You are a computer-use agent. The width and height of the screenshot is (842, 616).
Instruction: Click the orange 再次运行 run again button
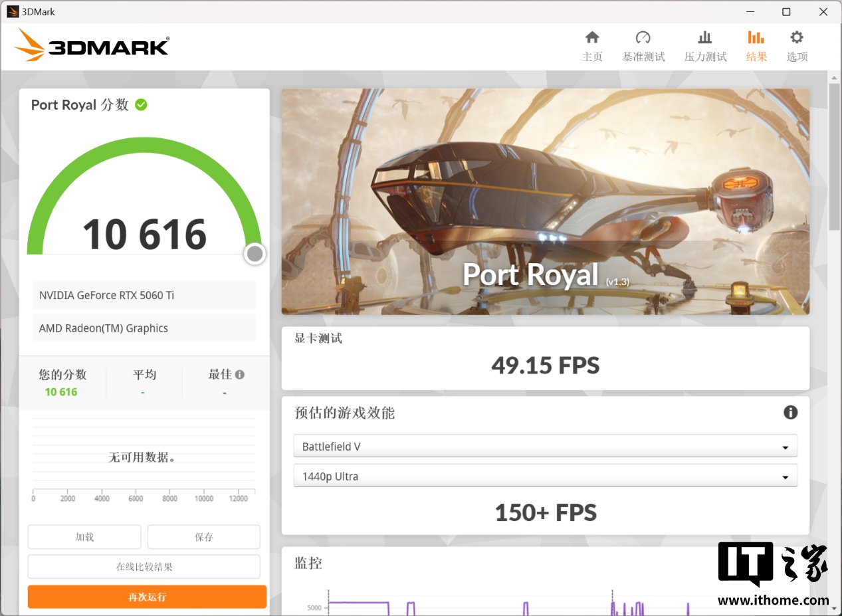tap(147, 597)
